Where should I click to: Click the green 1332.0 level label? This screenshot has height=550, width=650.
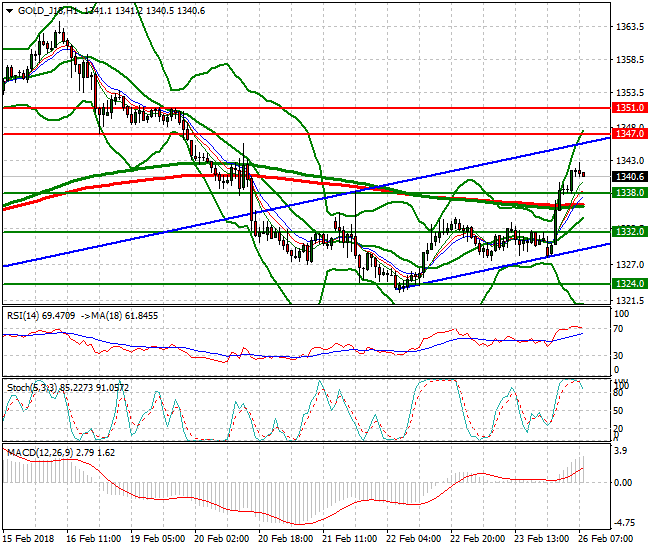630,231
